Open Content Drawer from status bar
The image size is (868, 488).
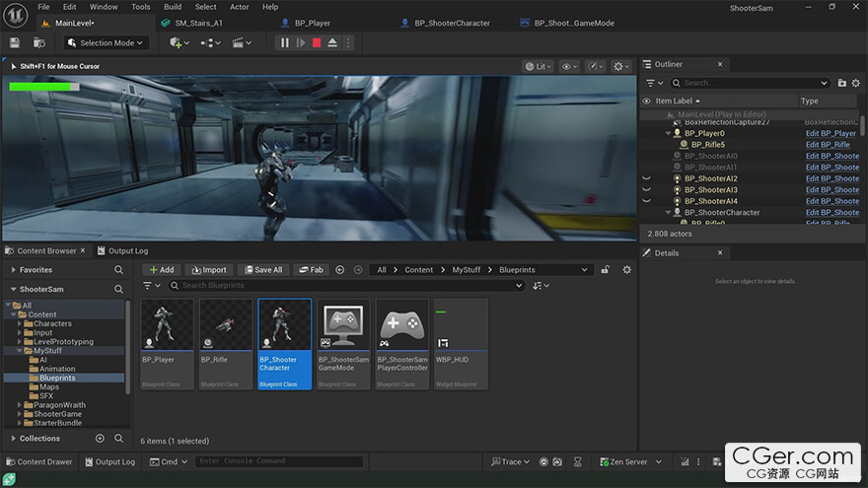[x=38, y=461]
